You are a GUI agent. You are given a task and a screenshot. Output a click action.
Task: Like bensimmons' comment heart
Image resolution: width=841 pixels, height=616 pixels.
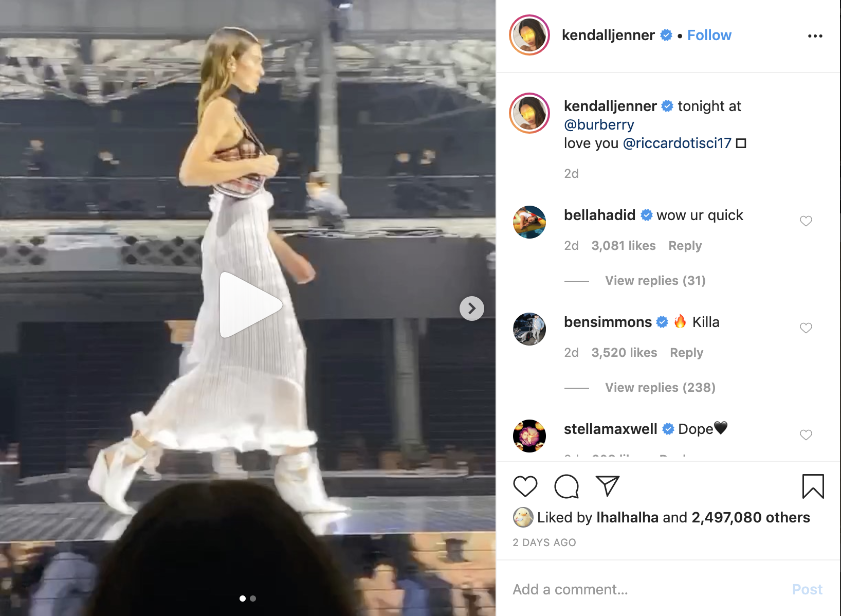pyautogui.click(x=806, y=328)
